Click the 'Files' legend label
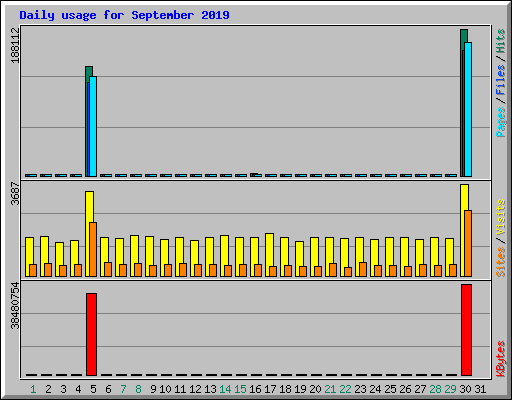 click(501, 80)
